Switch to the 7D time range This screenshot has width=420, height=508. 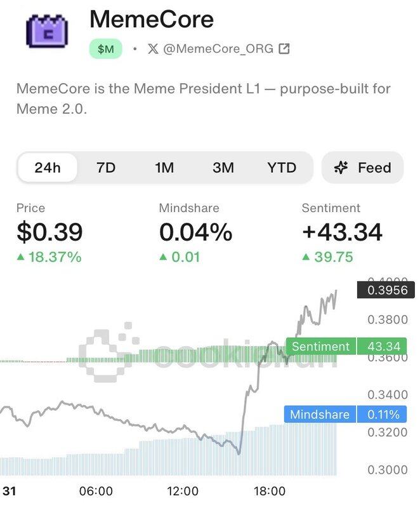106,168
